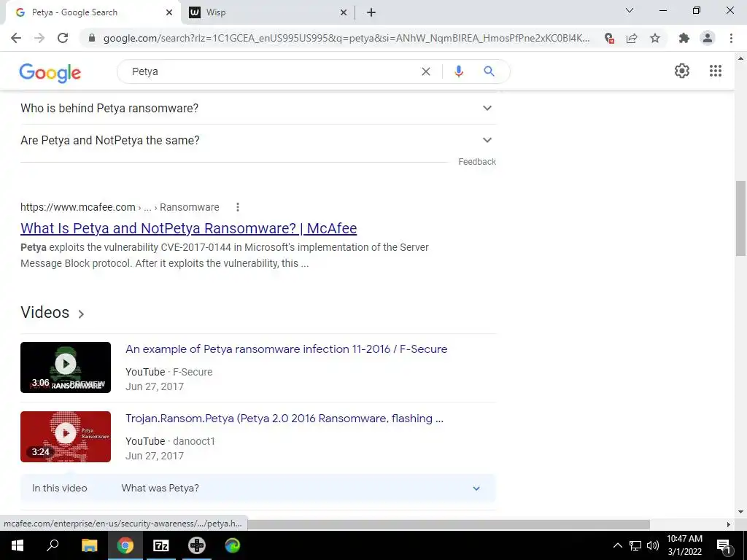
Task: View site information via the lock icon
Action: pyautogui.click(x=92, y=38)
